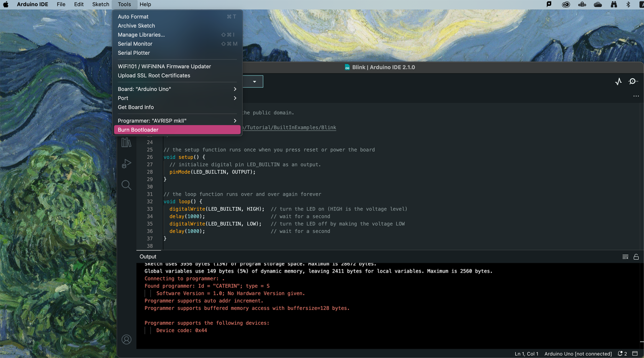The image size is (644, 358).
Task: Click 'Programmer supports auto addr increment' line
Action: (204, 301)
